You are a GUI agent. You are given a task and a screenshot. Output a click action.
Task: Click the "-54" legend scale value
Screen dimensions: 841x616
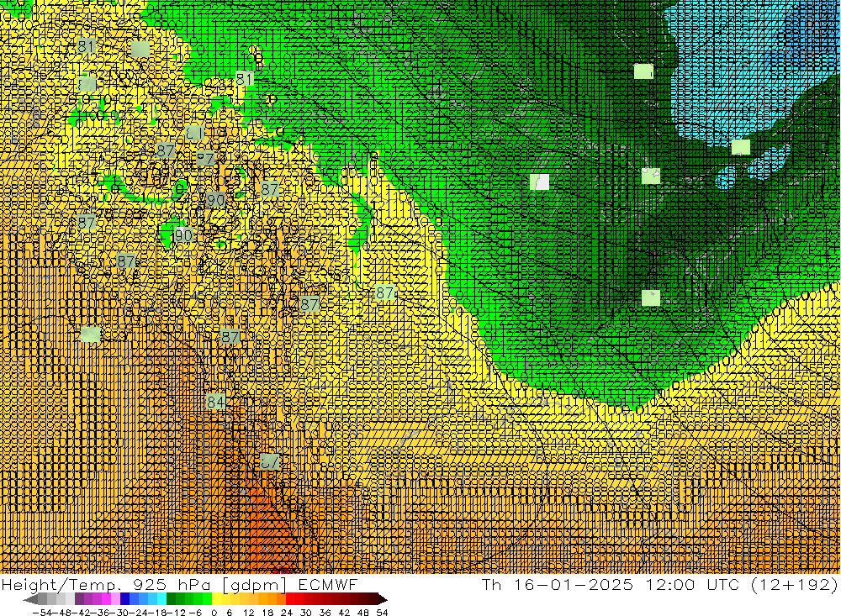(x=42, y=613)
